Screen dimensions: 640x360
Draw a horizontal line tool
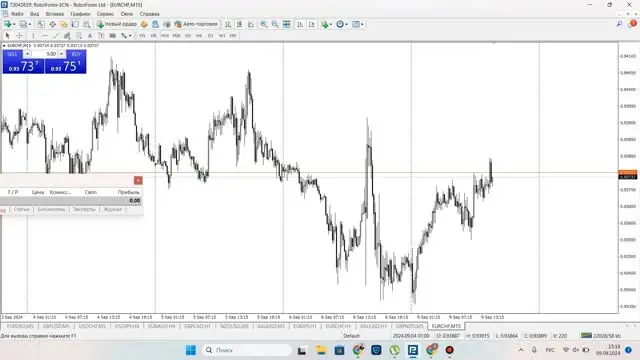tap(44, 36)
